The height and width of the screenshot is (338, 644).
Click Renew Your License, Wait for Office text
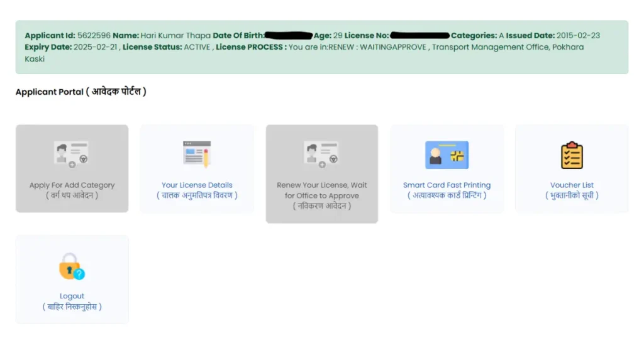(x=321, y=190)
